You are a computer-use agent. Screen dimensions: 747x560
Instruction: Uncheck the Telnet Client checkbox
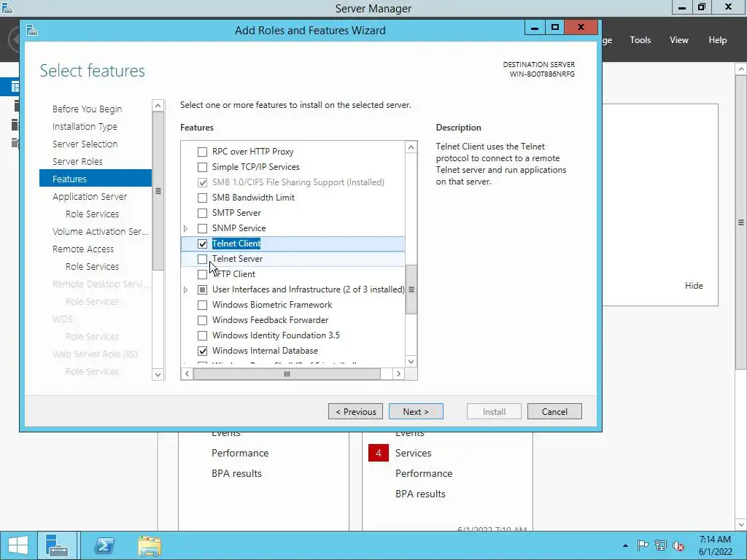pyautogui.click(x=203, y=244)
